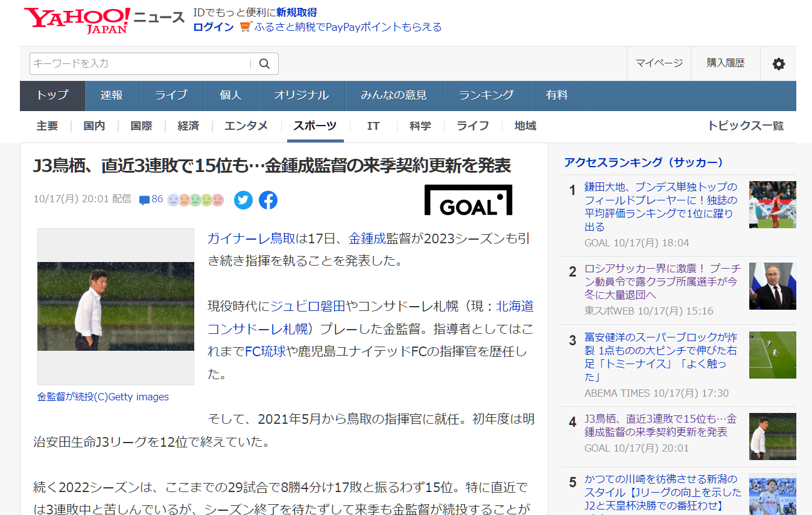Open the 国際 category
This screenshot has height=515, width=812.
[x=142, y=126]
